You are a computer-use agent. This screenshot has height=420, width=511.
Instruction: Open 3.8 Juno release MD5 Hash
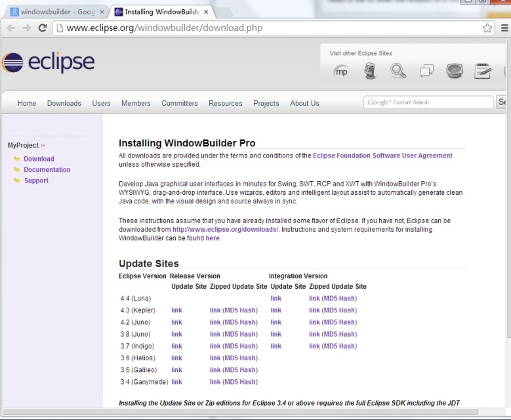tap(240, 334)
